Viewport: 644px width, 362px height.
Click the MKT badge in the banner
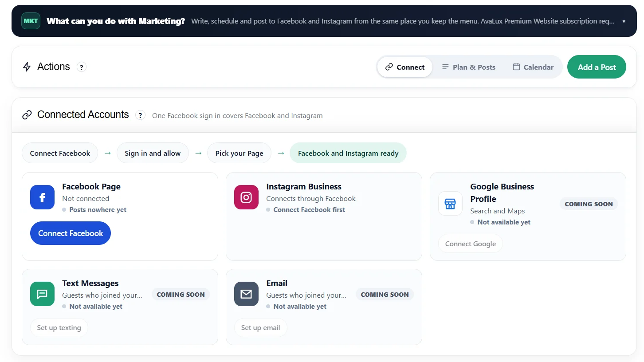pyautogui.click(x=31, y=21)
